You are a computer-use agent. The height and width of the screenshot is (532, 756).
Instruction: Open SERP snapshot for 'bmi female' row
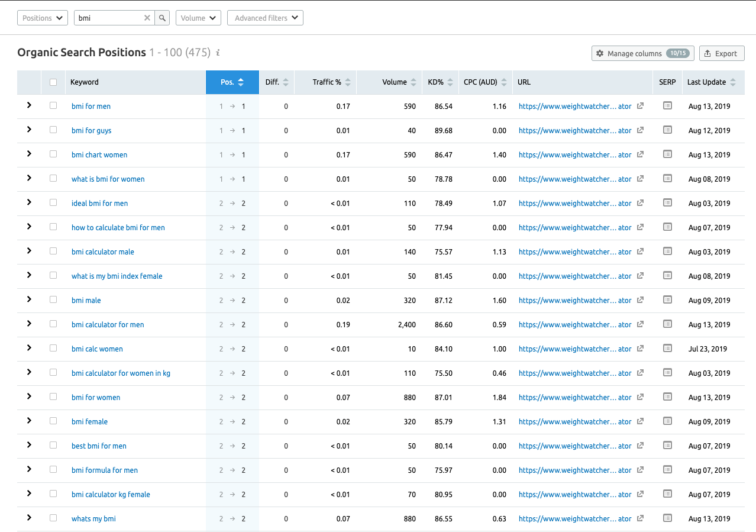[667, 421]
